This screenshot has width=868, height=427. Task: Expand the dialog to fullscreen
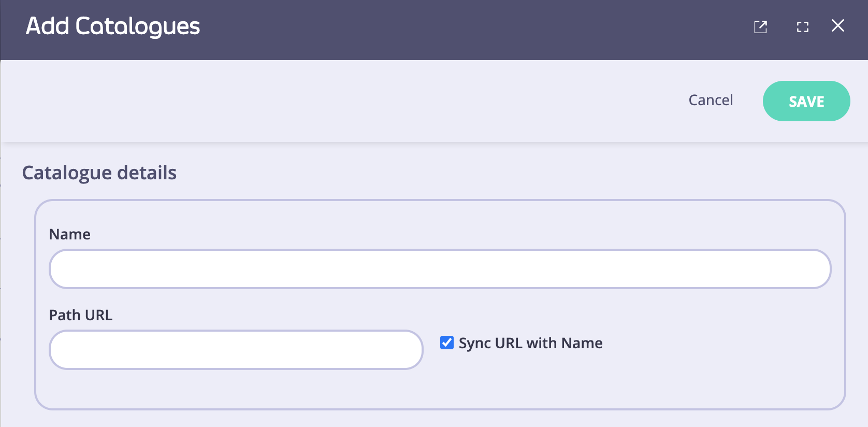tap(802, 27)
